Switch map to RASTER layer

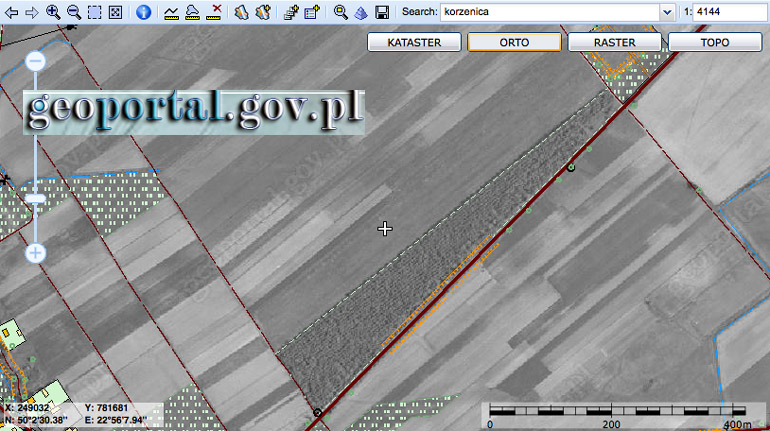(x=614, y=43)
